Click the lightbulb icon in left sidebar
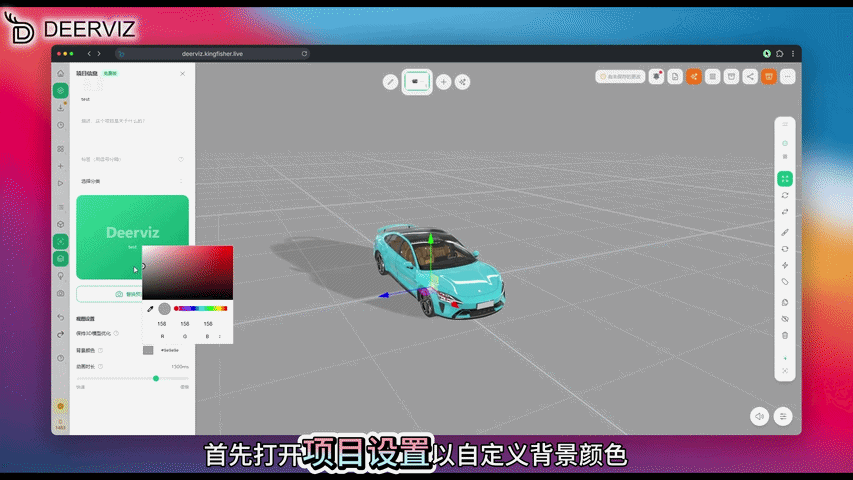This screenshot has width=853, height=480. (x=60, y=276)
